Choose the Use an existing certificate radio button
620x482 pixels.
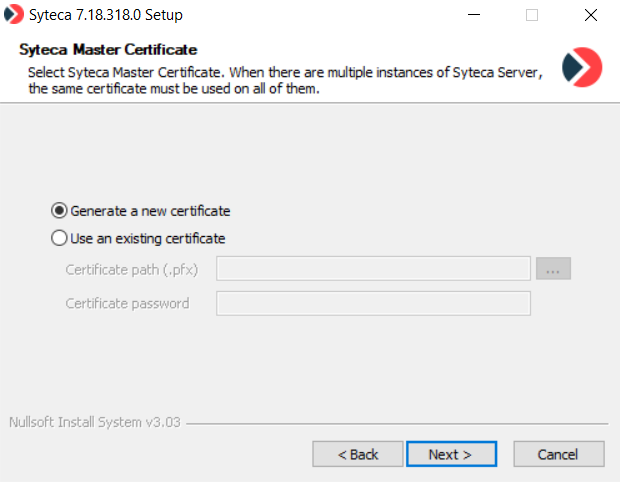[x=60, y=239]
